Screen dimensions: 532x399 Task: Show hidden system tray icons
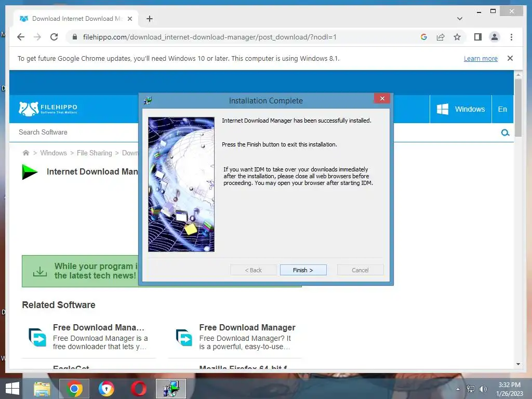tap(458, 389)
